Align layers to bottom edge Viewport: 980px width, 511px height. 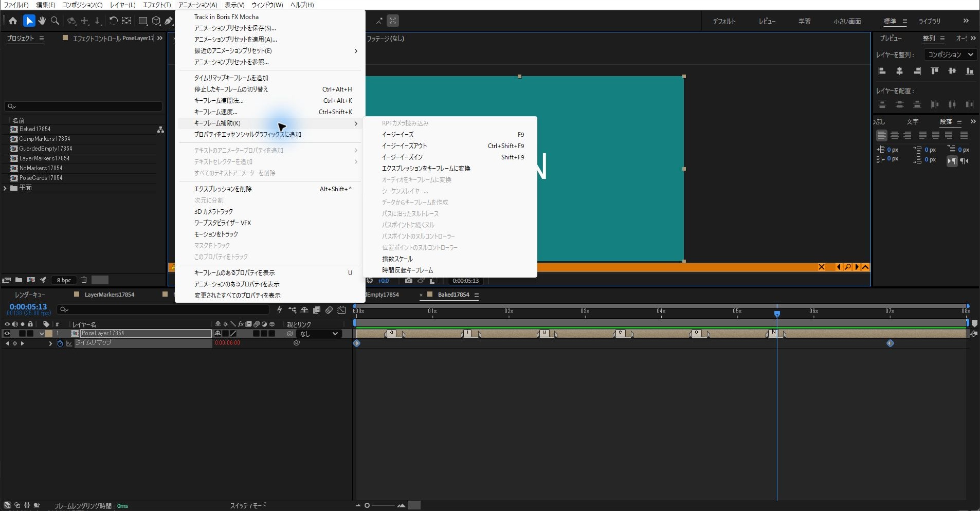pos(970,71)
